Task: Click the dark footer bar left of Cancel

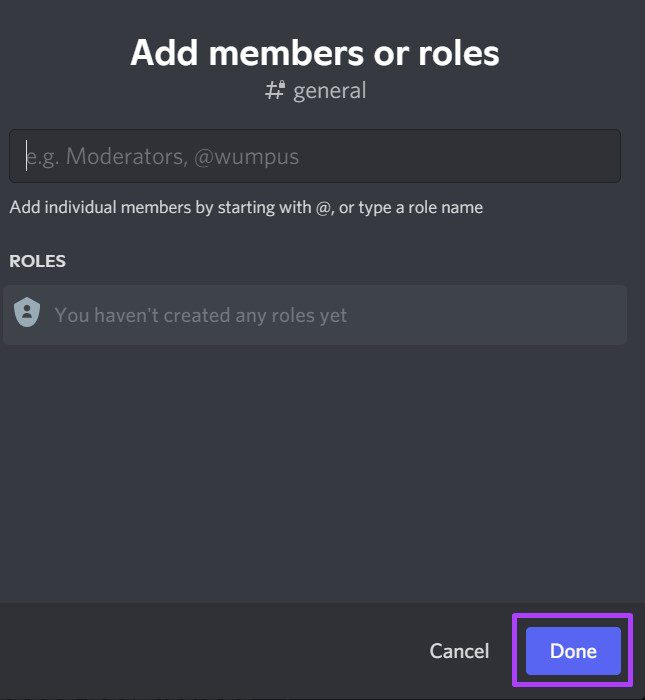Action: (x=200, y=651)
